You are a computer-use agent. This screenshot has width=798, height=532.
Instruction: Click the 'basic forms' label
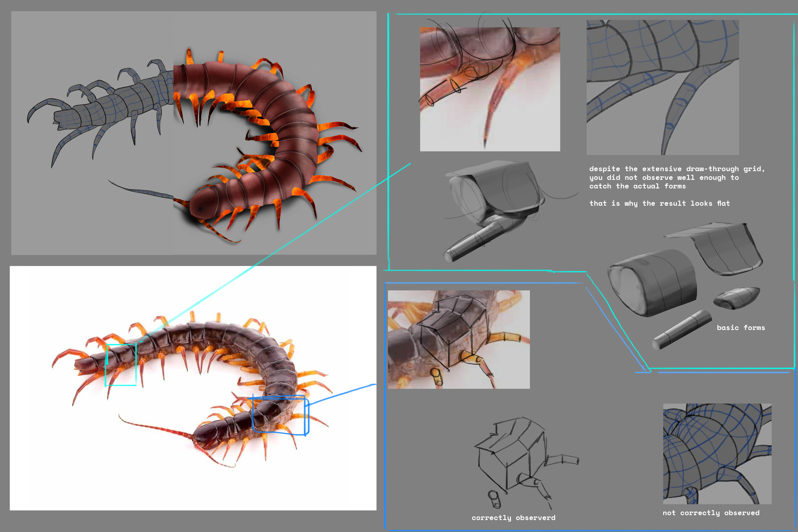tap(741, 327)
